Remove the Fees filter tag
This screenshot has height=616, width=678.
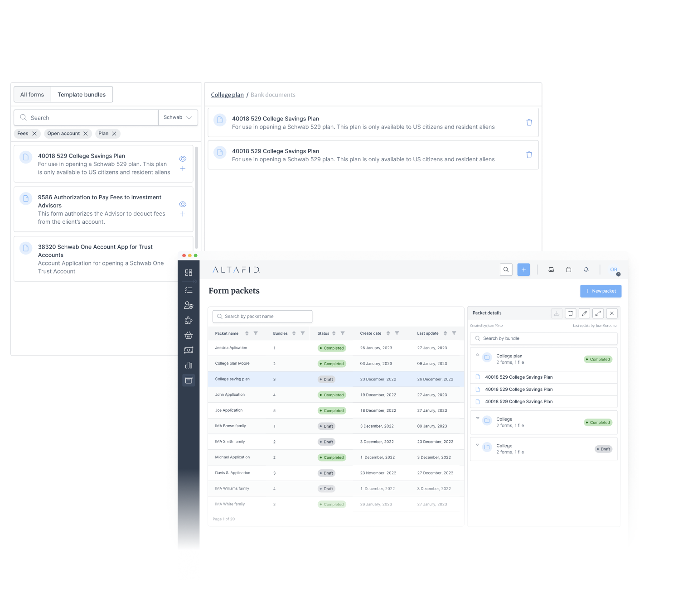pyautogui.click(x=34, y=134)
